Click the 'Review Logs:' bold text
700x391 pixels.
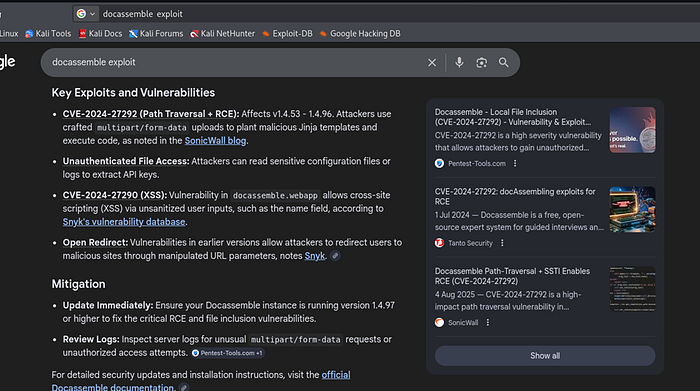[x=91, y=339]
